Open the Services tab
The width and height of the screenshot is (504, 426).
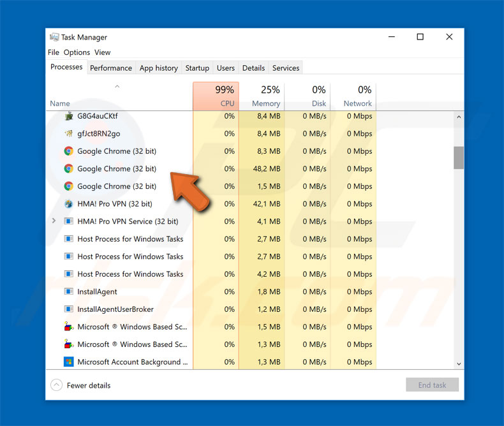point(286,68)
